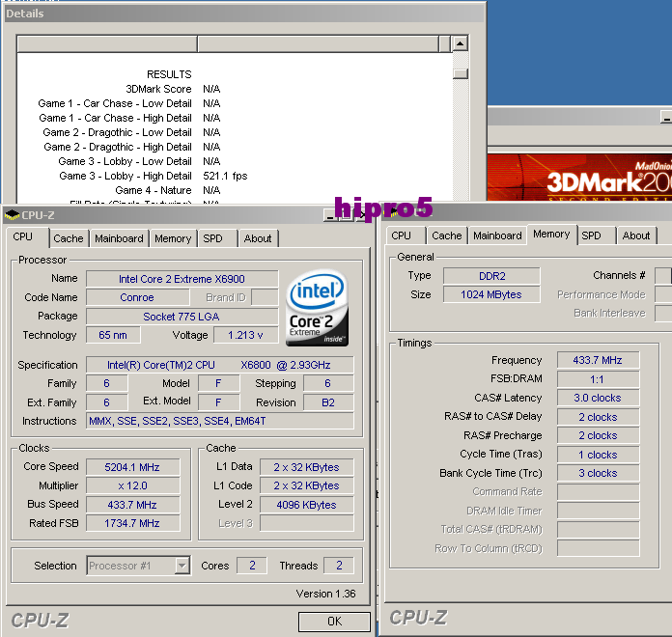Switch to Memory tab in left CPU-Z window

click(x=173, y=238)
